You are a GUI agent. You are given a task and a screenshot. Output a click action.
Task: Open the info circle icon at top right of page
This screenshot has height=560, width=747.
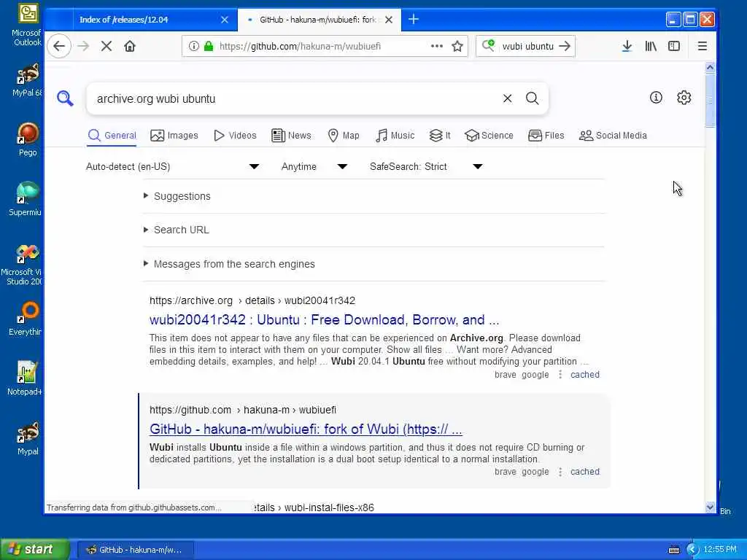[656, 98]
